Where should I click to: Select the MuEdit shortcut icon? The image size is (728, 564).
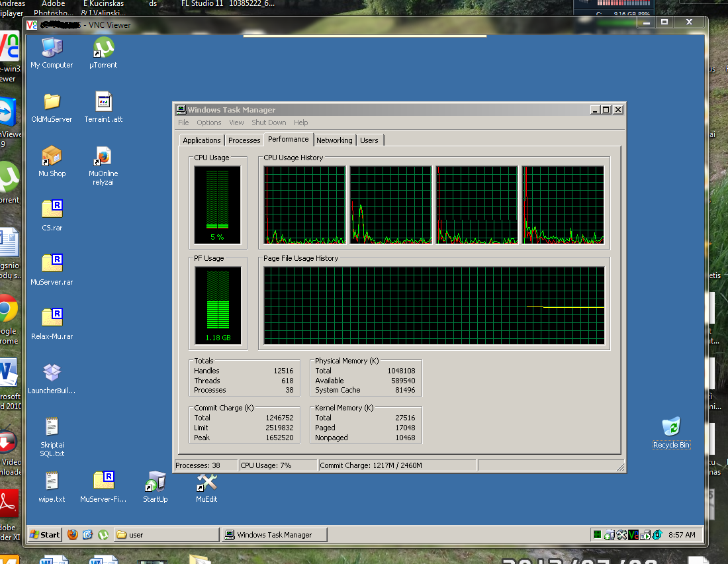point(206,487)
